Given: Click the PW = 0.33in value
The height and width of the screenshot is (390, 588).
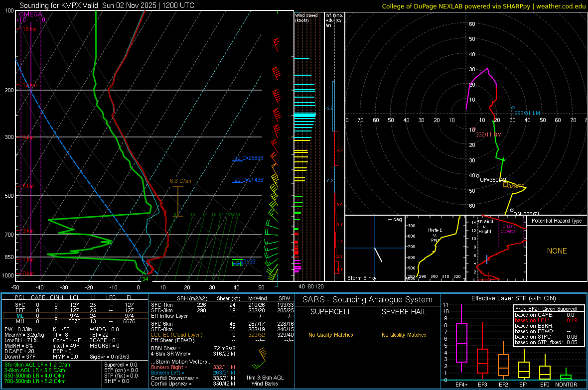Looking at the screenshot, I should tap(18, 329).
